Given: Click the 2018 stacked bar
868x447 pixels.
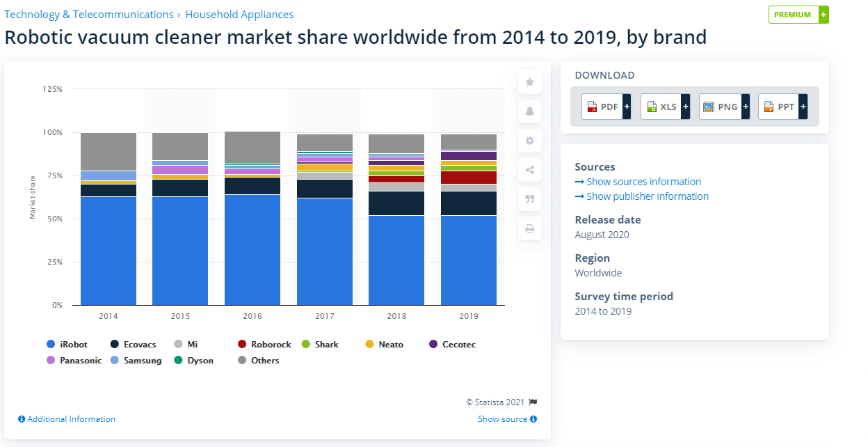Looking at the screenshot, I should 396,219.
